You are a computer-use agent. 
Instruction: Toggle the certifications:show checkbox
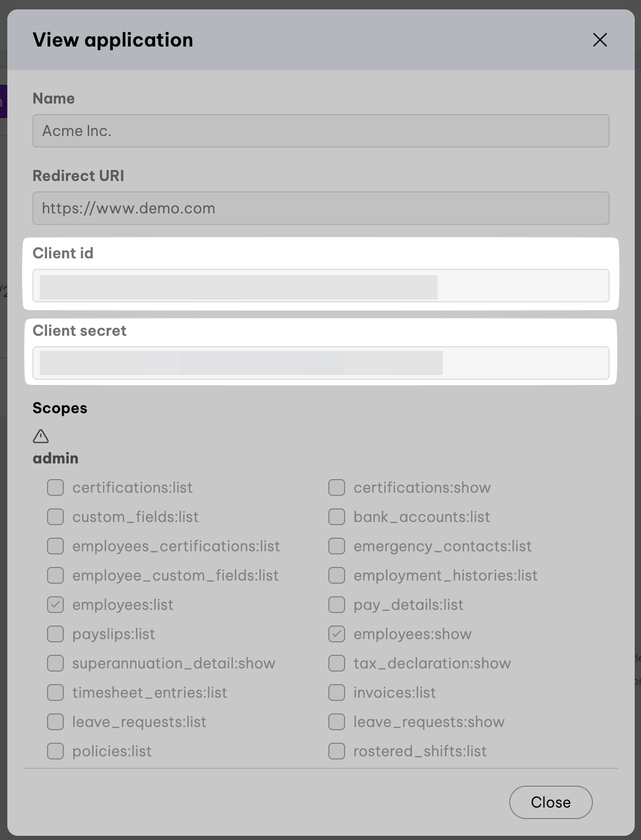337,487
